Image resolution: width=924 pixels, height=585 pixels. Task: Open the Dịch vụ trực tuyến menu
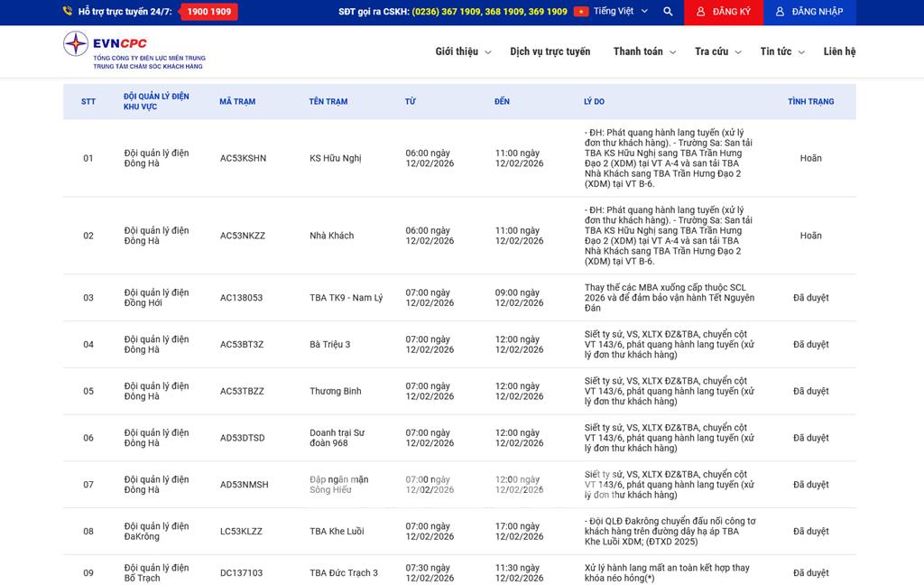click(550, 51)
